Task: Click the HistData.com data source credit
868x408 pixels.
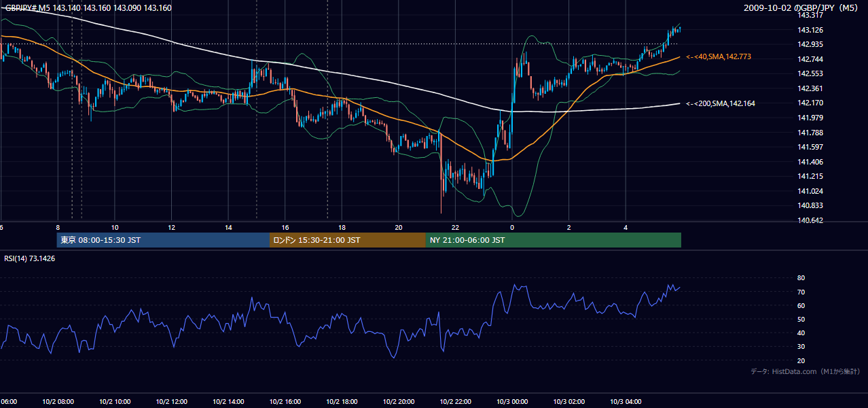Action: [806, 371]
